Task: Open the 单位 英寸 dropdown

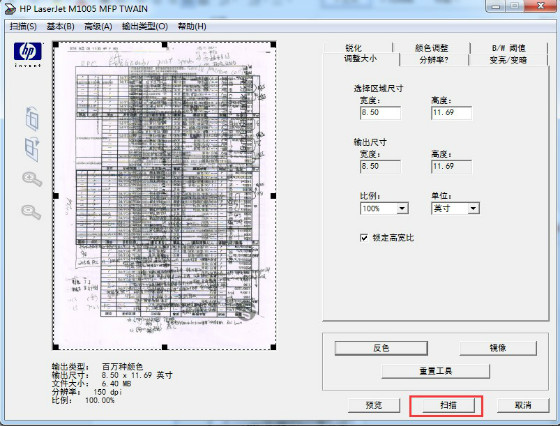Action: pos(455,209)
